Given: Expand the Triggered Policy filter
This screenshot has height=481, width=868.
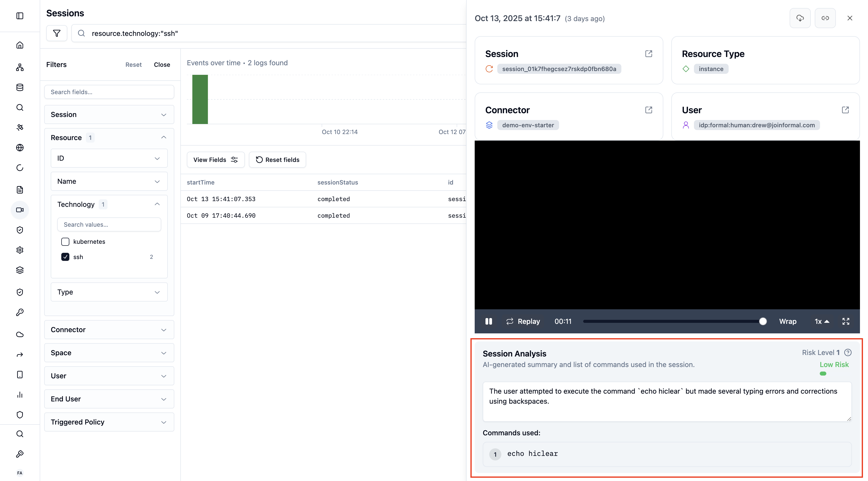Looking at the screenshot, I should pyautogui.click(x=109, y=422).
